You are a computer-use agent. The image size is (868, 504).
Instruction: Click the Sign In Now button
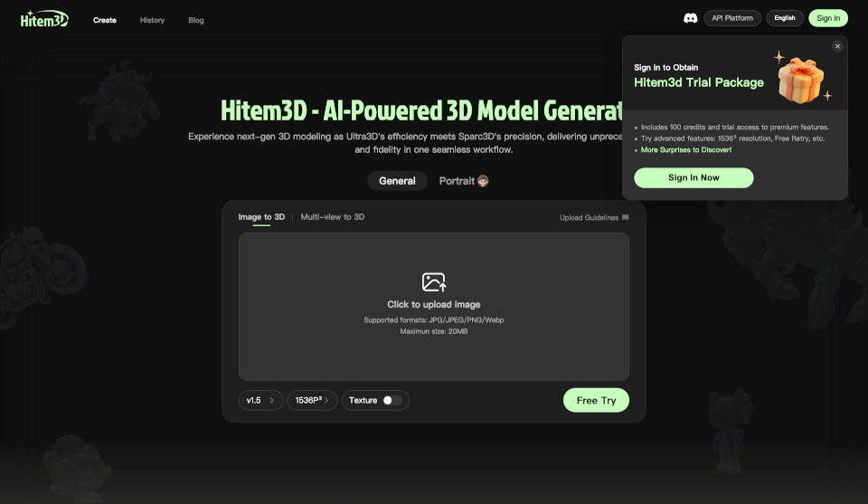click(x=693, y=177)
